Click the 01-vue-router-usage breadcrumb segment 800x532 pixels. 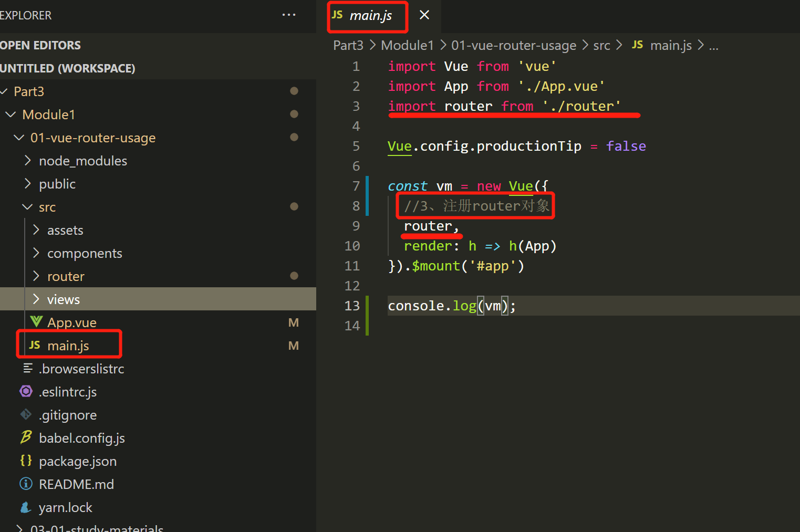click(x=514, y=46)
